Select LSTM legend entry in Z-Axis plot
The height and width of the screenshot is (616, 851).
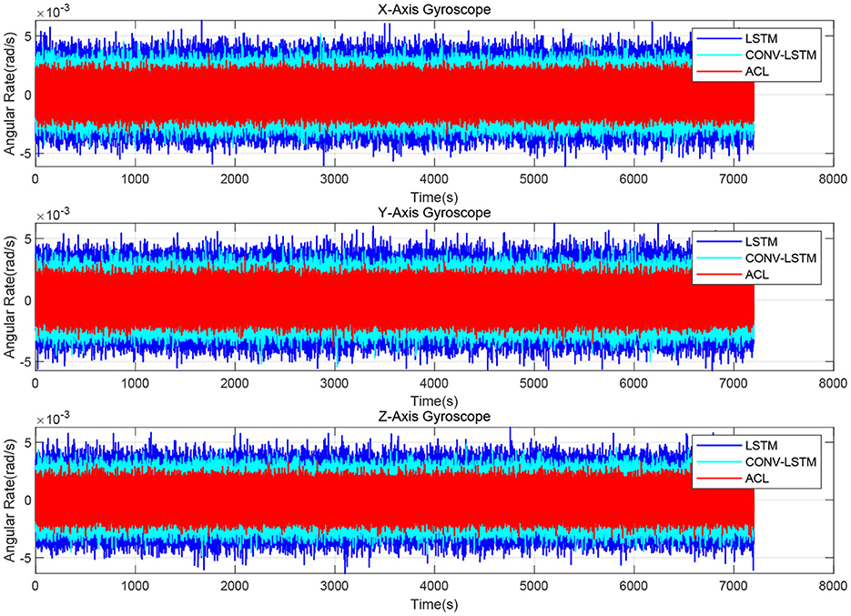(737, 445)
